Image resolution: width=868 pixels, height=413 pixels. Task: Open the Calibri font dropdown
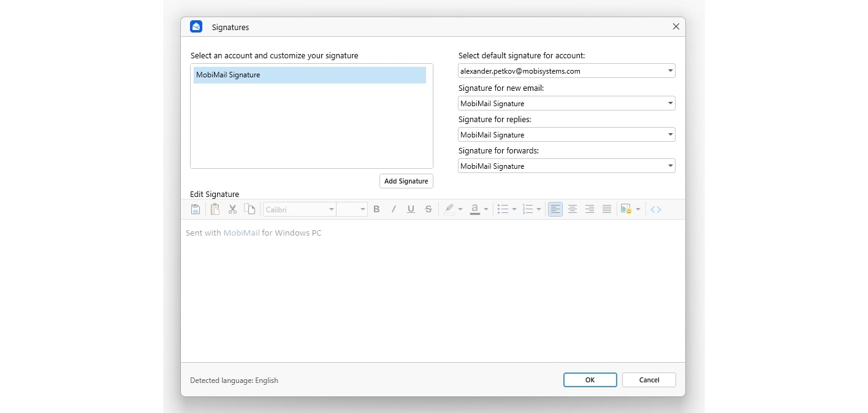tap(300, 209)
